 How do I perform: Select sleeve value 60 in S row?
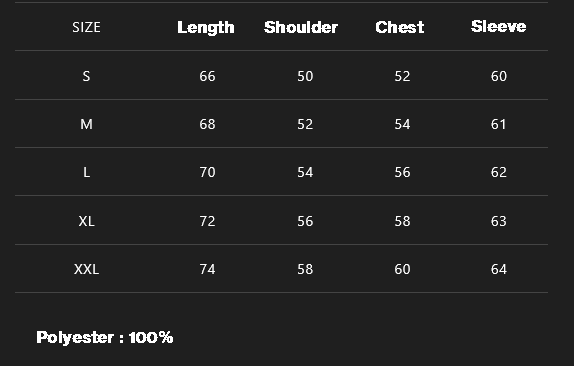pyautogui.click(x=499, y=76)
